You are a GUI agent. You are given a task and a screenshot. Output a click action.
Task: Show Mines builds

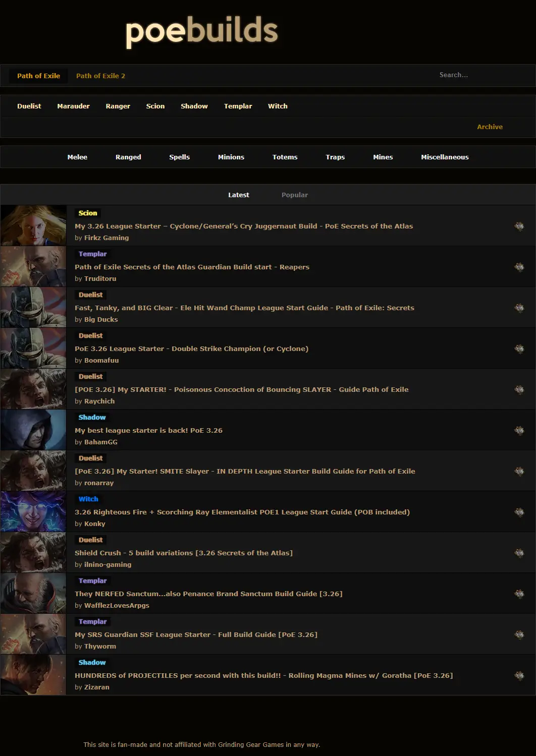point(383,157)
